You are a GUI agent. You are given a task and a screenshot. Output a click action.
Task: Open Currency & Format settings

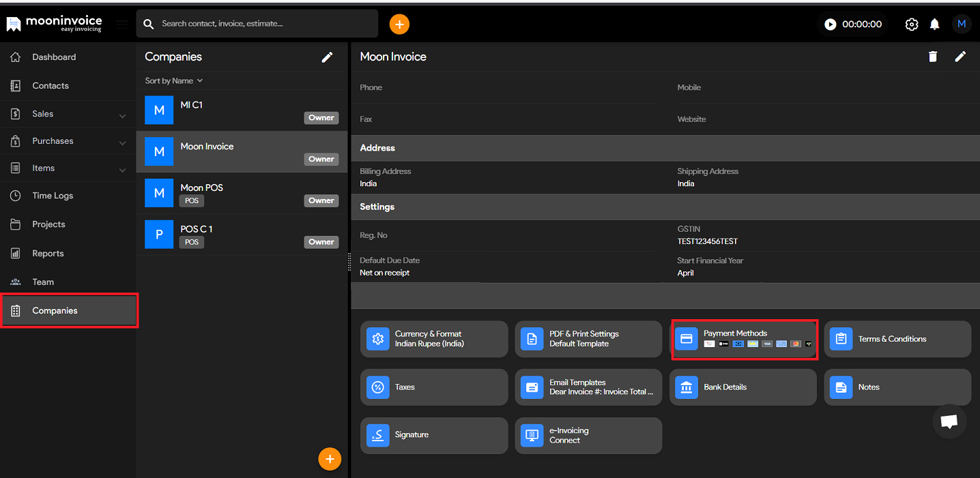[434, 339]
